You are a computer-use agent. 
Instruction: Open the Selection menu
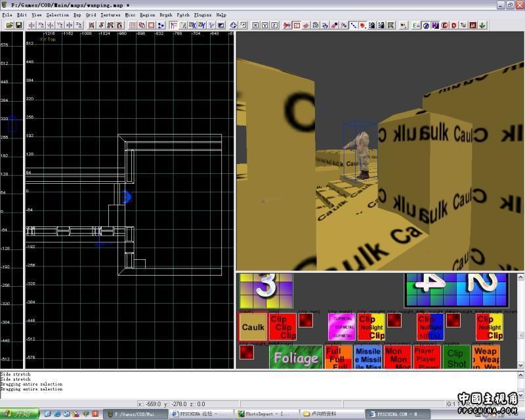58,14
